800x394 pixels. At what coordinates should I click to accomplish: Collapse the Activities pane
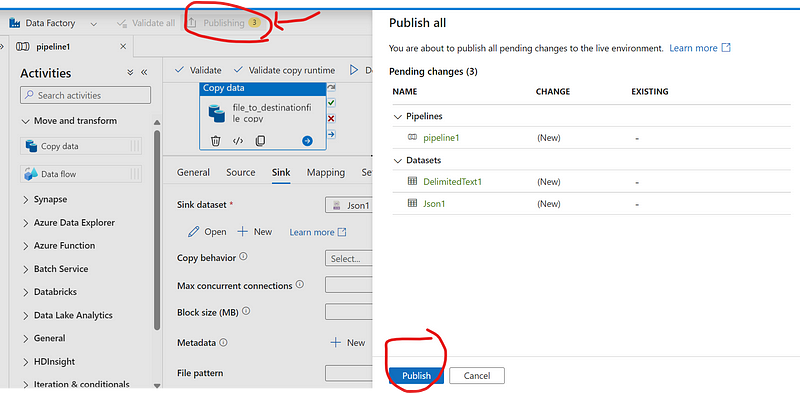(x=144, y=73)
